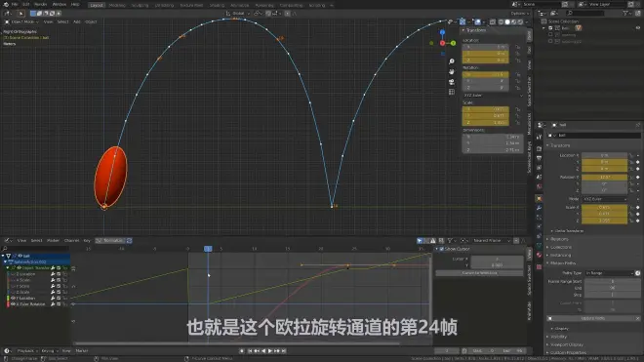Click the Cursor to Selection button
The image size is (644, 362).
(x=479, y=273)
